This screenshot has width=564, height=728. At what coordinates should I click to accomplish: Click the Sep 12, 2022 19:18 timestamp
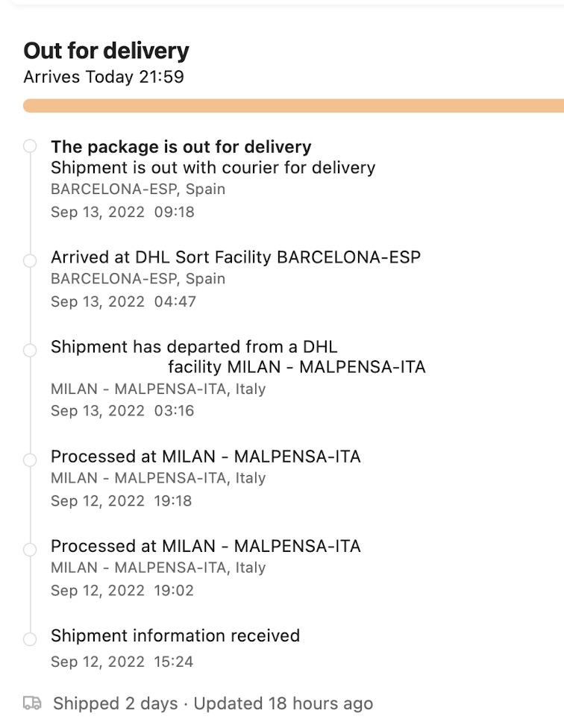point(121,501)
